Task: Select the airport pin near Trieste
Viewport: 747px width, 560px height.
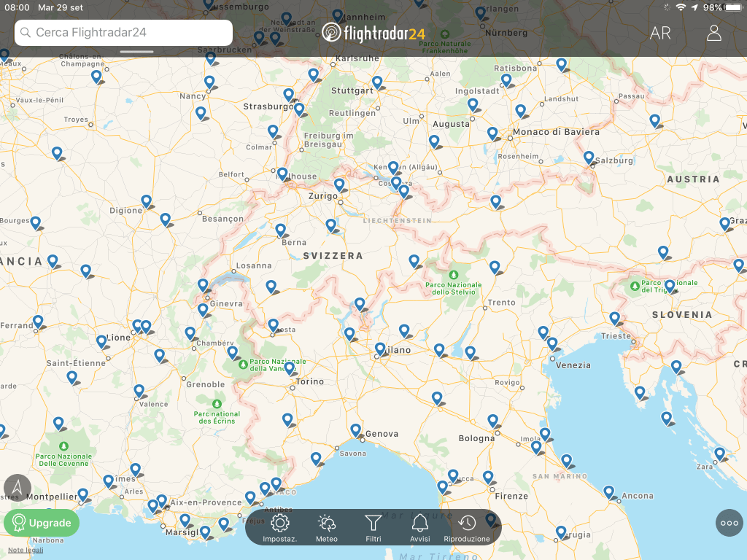Action: [615, 319]
